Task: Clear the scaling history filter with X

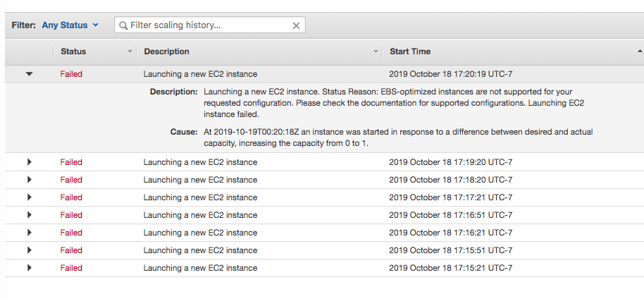Action: coord(297,25)
